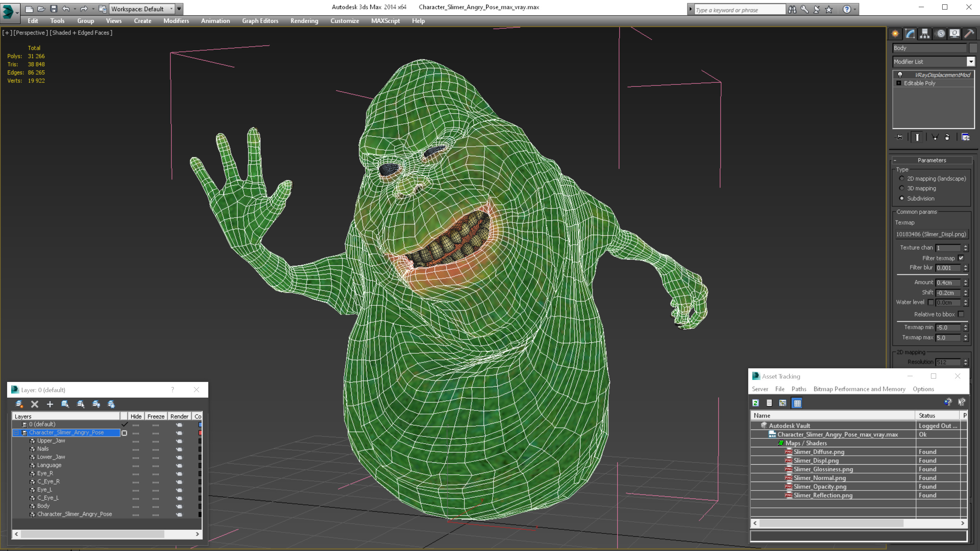The width and height of the screenshot is (980, 551).
Task: Click the star favorites icon in the title bar
Action: coord(829,9)
